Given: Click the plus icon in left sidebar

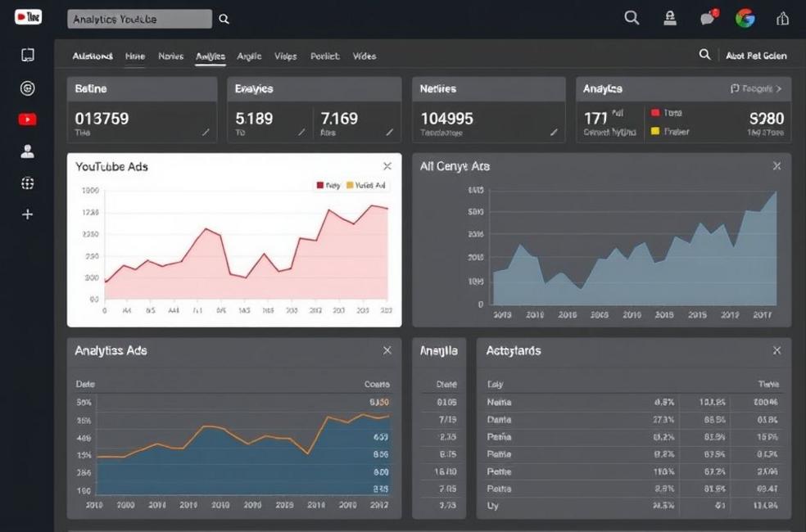Looking at the screenshot, I should point(27,214).
